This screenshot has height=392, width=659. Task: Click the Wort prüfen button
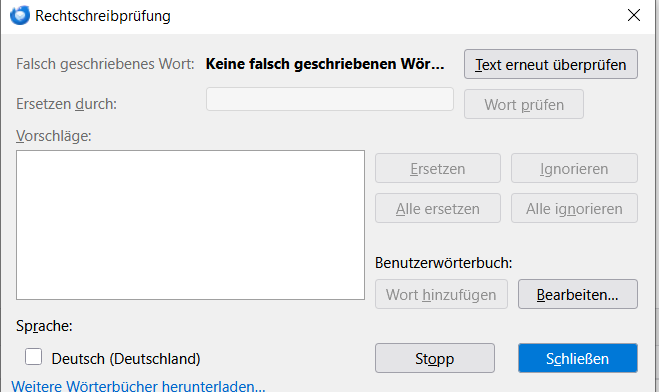(524, 104)
